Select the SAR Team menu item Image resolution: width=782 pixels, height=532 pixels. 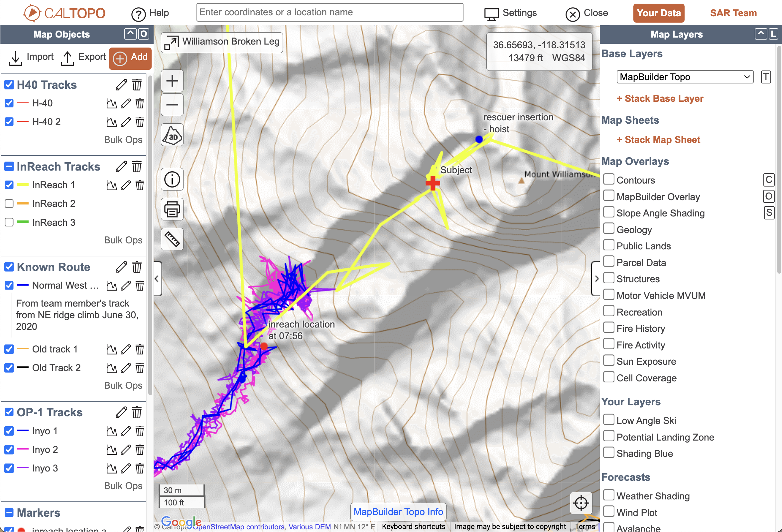tap(733, 13)
